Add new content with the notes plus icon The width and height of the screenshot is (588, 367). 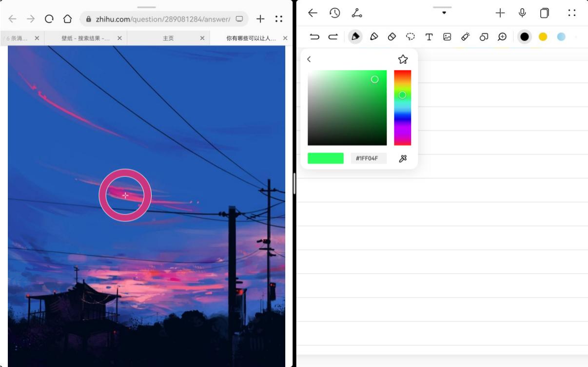pos(500,13)
